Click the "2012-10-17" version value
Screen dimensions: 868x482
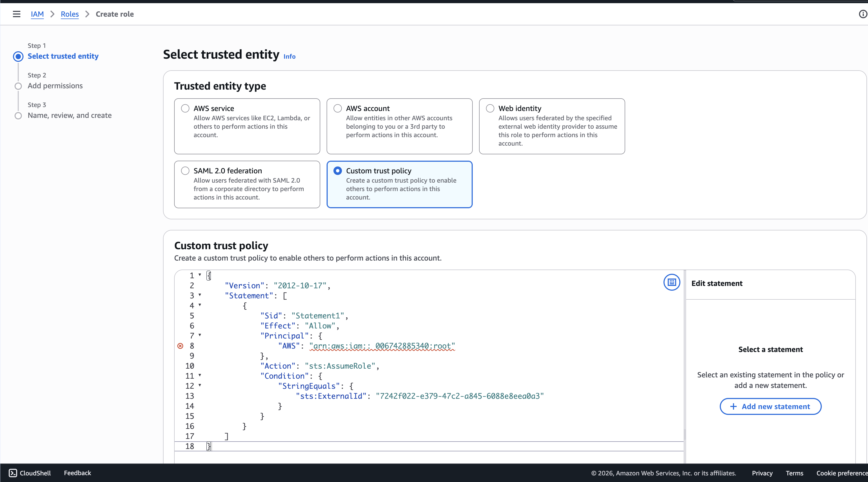[300, 285]
